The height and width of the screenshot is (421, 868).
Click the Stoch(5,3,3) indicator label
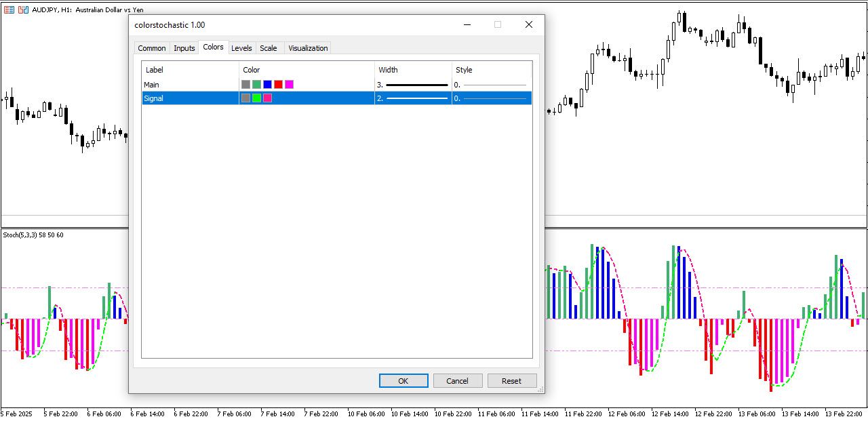coord(33,235)
